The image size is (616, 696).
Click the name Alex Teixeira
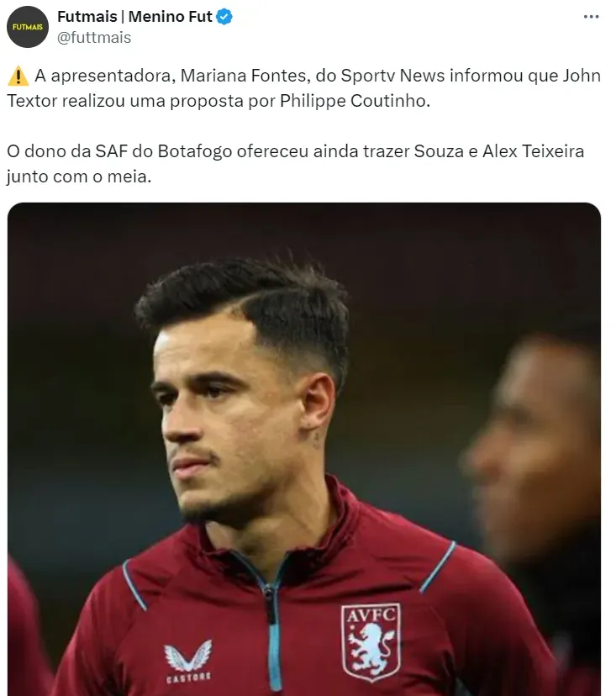[532, 152]
